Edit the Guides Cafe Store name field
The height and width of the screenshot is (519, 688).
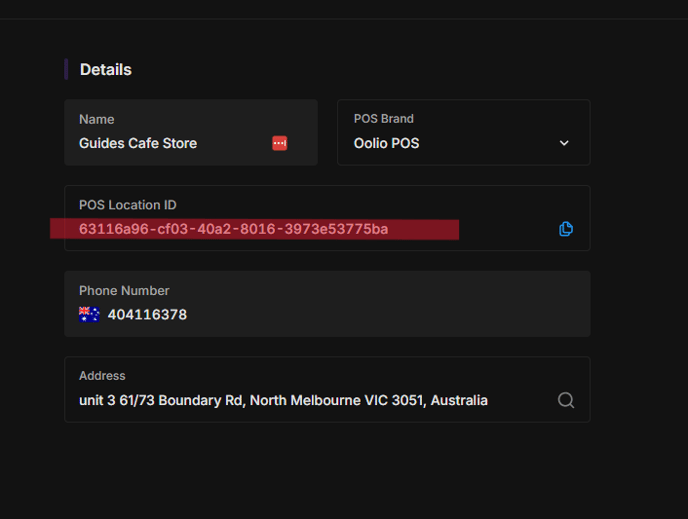pos(191,132)
